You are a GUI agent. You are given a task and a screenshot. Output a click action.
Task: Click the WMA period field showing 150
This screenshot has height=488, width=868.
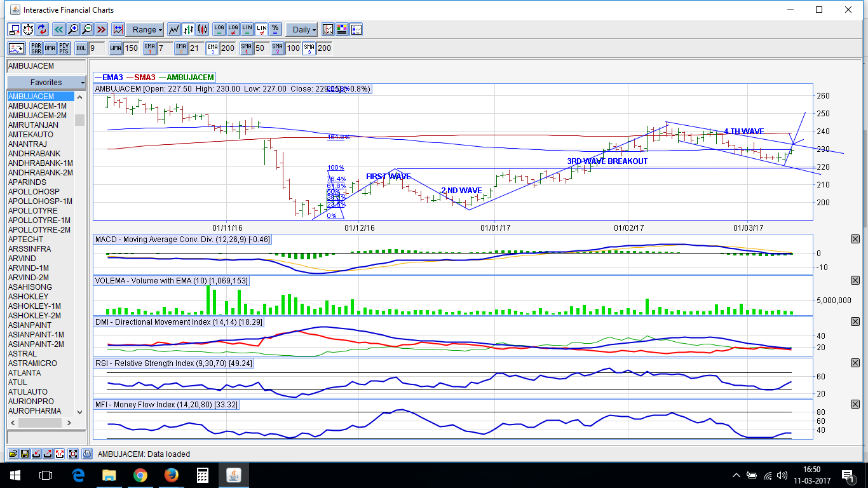(x=132, y=48)
